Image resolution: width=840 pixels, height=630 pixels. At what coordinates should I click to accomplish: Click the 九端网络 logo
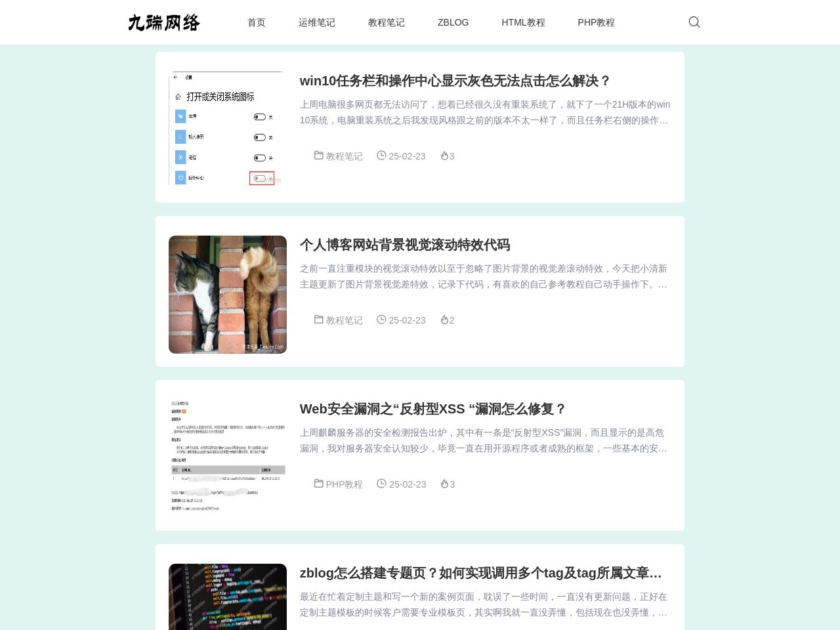(164, 22)
